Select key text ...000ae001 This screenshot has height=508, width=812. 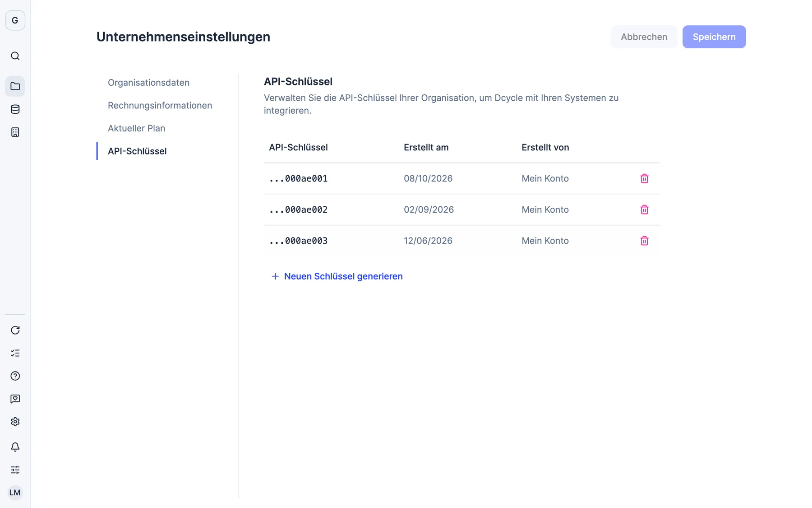(x=298, y=179)
